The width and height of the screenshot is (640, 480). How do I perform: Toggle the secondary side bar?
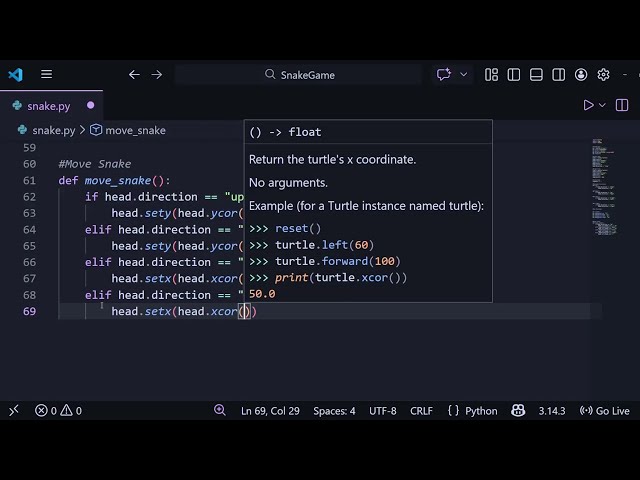point(559,75)
